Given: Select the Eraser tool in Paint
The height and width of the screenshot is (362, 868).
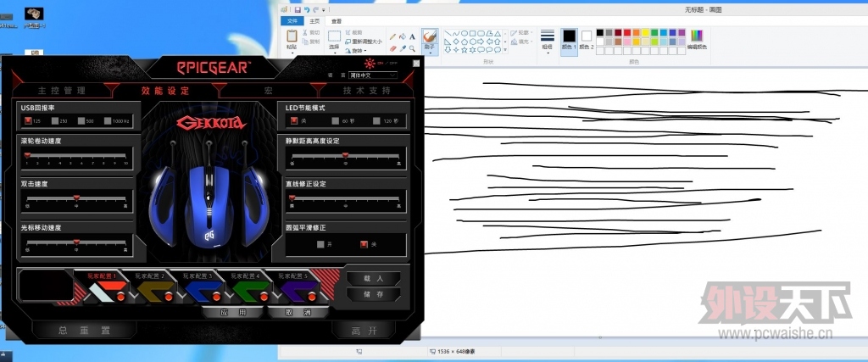Looking at the screenshot, I should pyautogui.click(x=393, y=48).
